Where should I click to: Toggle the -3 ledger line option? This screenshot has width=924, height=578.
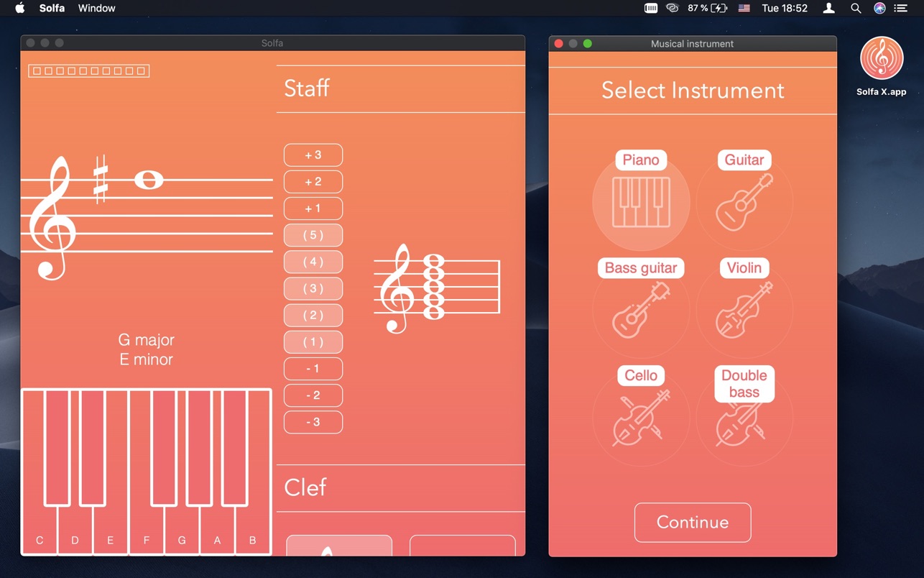313,422
